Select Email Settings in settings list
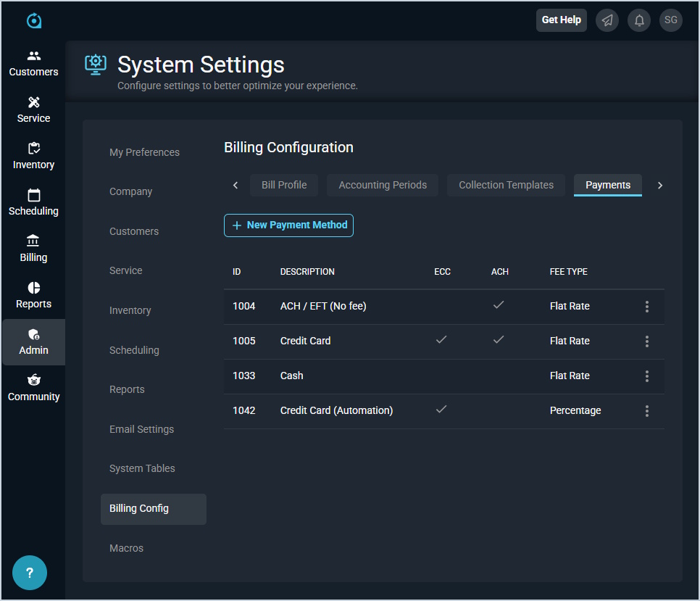Image resolution: width=700 pixels, height=601 pixels. tap(141, 429)
